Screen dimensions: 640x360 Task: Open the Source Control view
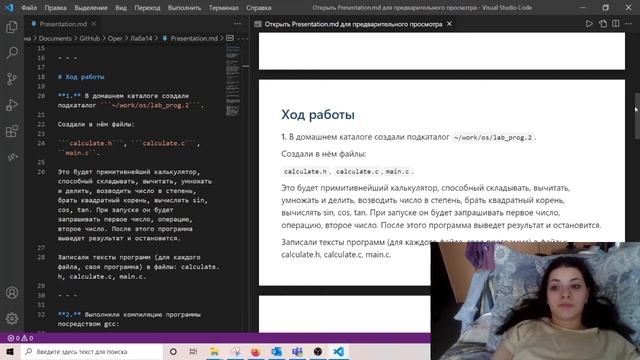(12, 79)
